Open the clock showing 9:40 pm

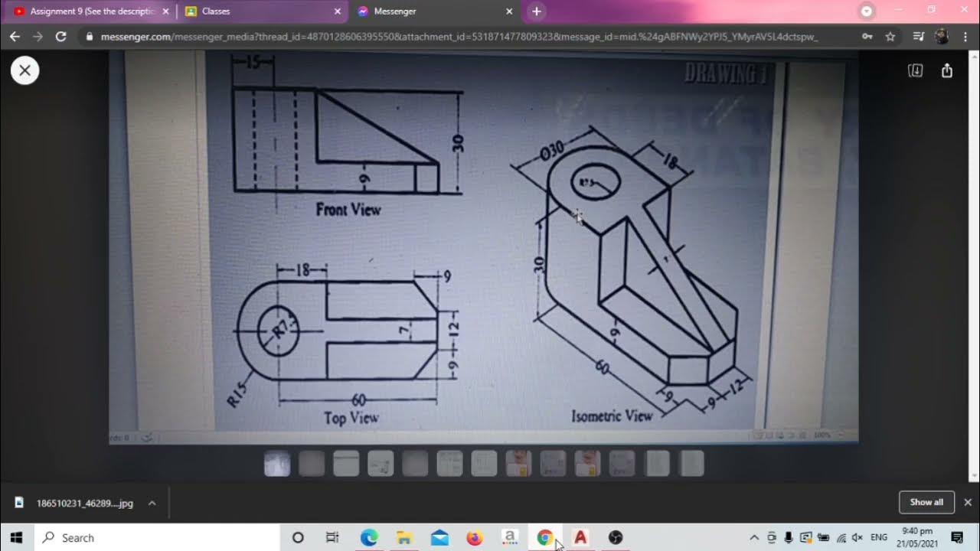tap(917, 537)
